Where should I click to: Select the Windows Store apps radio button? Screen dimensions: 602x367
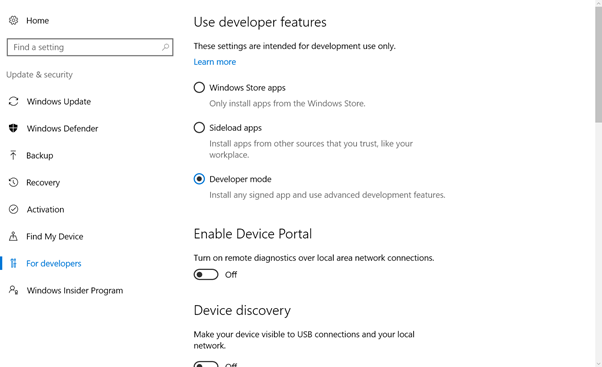(199, 88)
